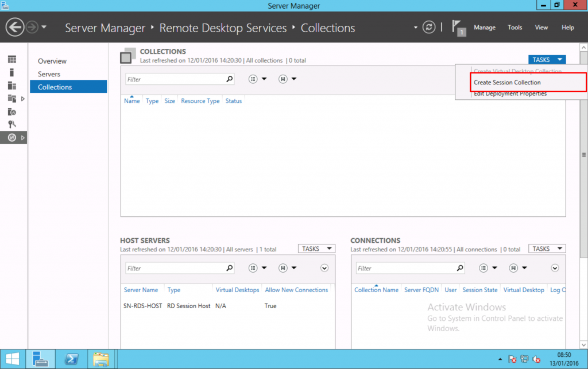The width and height of the screenshot is (588, 369).
Task: Open the Notifications flag icon
Action: 458,28
